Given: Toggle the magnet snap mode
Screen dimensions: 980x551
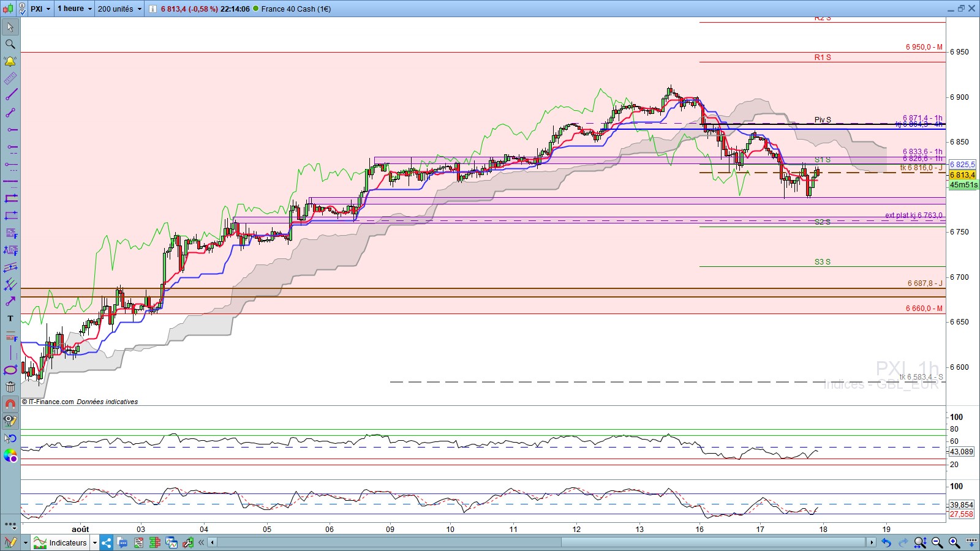Looking at the screenshot, I should 10,404.
